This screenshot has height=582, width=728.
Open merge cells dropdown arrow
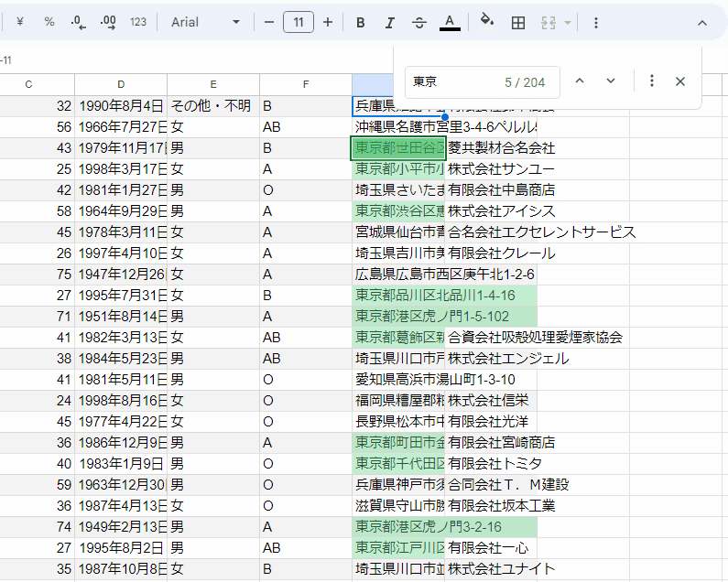pos(568,22)
